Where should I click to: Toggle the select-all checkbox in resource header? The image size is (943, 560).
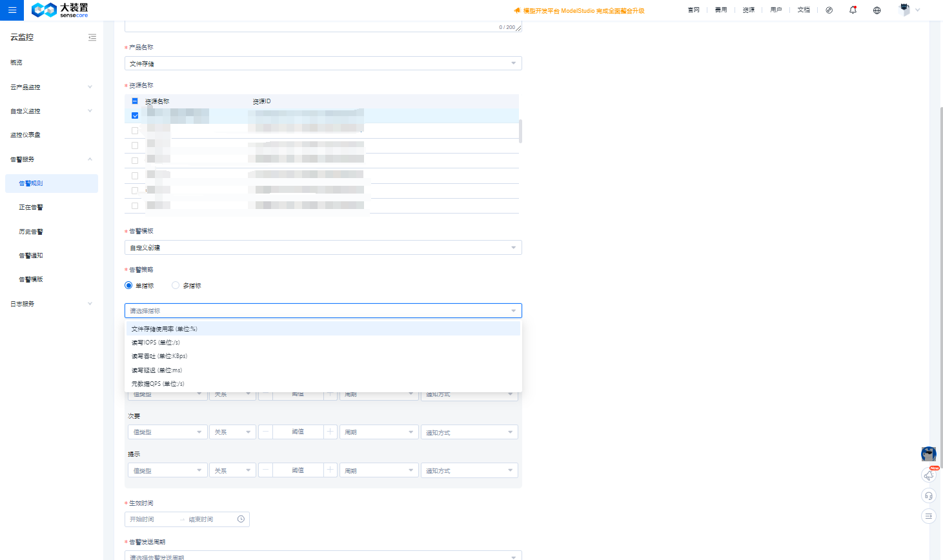tap(135, 101)
